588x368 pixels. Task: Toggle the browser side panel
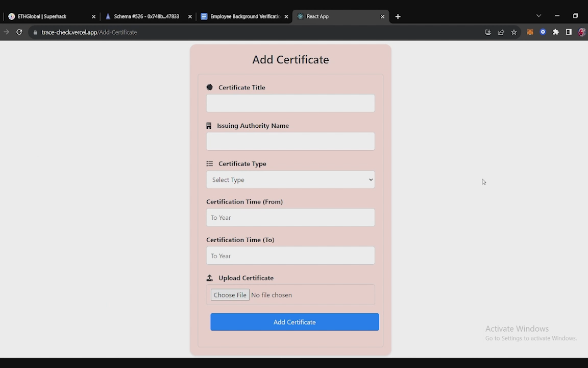pyautogui.click(x=569, y=32)
